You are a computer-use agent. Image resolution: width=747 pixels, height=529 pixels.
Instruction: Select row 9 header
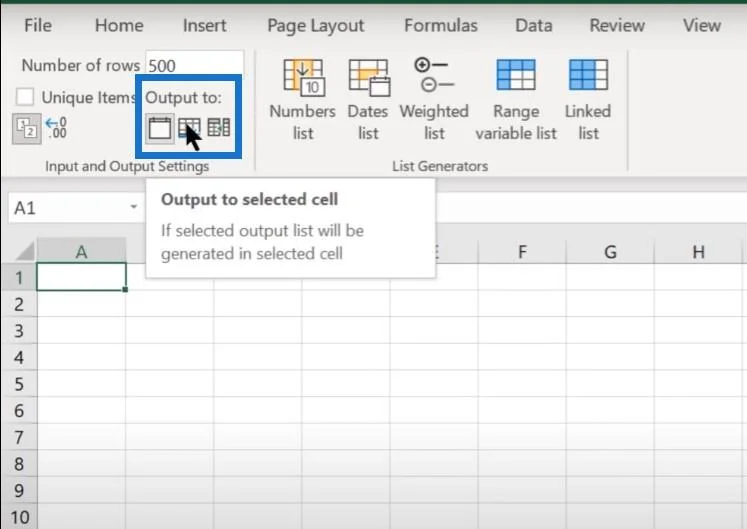pos(19,491)
